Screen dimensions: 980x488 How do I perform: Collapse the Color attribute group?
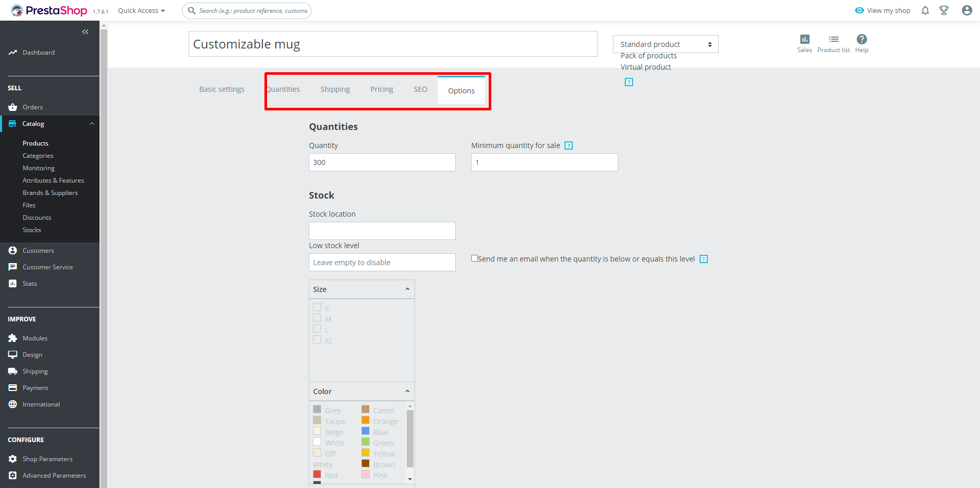[x=407, y=392]
